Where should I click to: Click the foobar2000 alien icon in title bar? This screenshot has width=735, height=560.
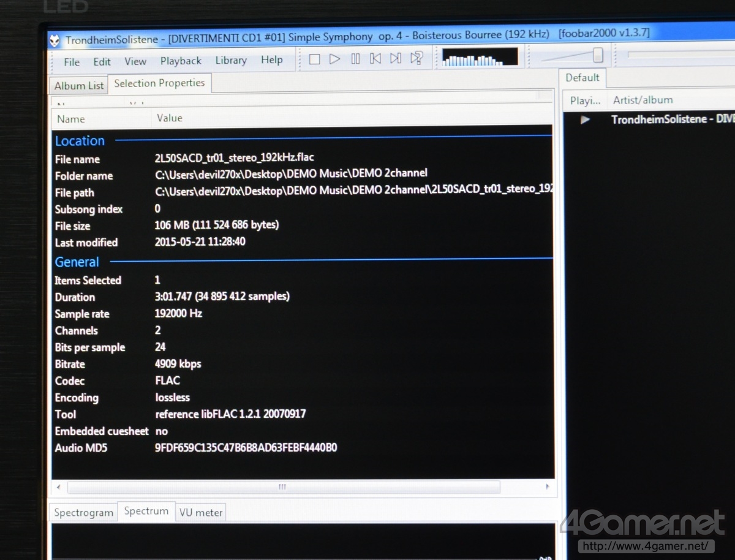coord(55,40)
